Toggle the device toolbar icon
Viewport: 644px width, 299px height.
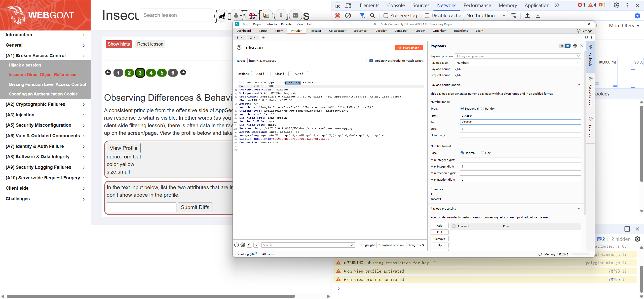(348, 5)
